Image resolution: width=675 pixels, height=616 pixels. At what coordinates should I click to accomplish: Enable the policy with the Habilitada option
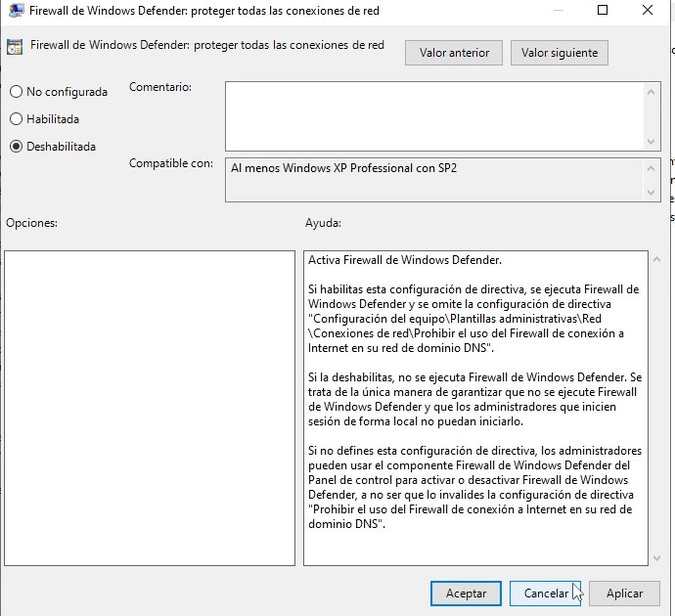[16, 119]
